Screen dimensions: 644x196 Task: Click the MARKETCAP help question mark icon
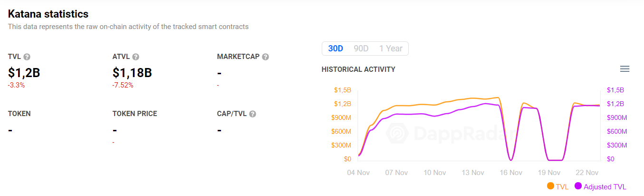[266, 57]
